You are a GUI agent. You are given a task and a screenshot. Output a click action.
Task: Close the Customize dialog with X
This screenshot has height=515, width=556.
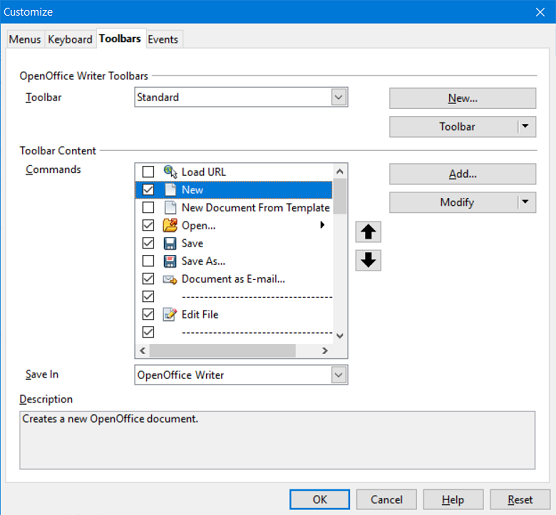tap(540, 12)
